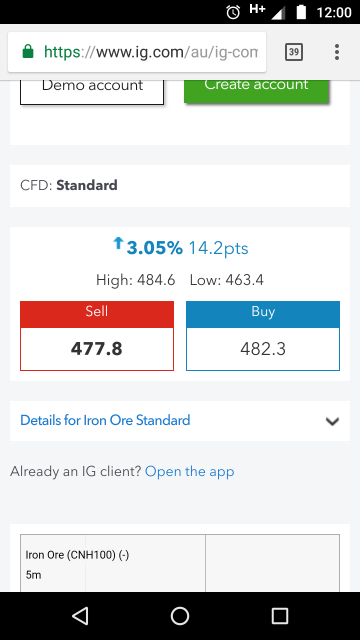Tap the URL address bar field
The height and width of the screenshot is (640, 360).
point(137,52)
